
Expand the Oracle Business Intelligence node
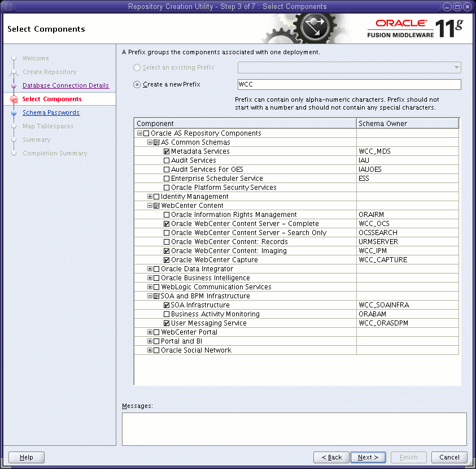click(x=150, y=278)
